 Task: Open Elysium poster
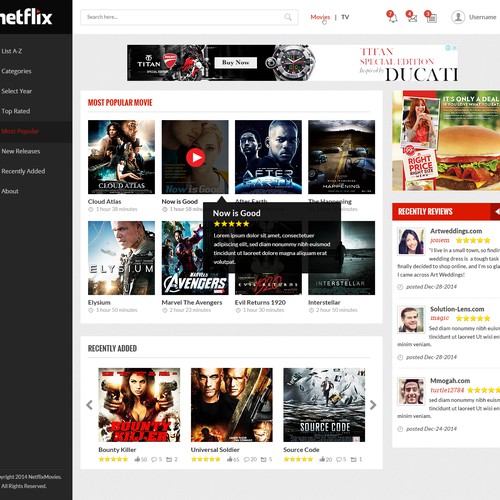pyautogui.click(x=121, y=258)
